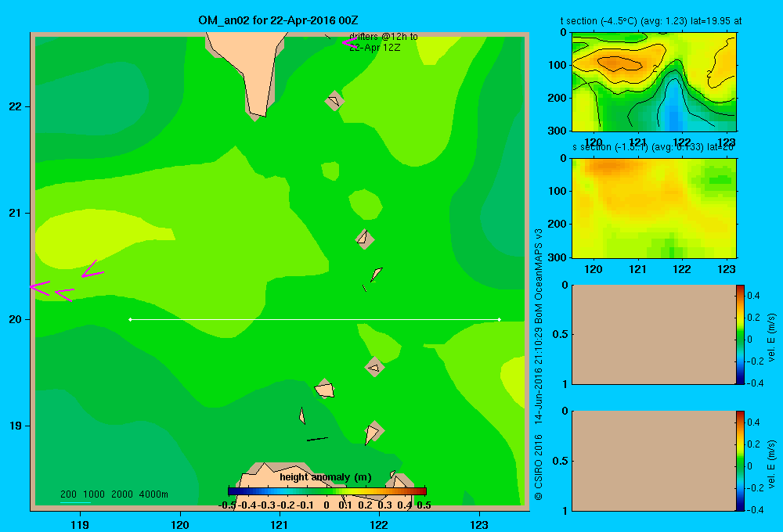Click the 0.5 tick on height anomaly bar
The height and width of the screenshot is (532, 783).
[424, 505]
